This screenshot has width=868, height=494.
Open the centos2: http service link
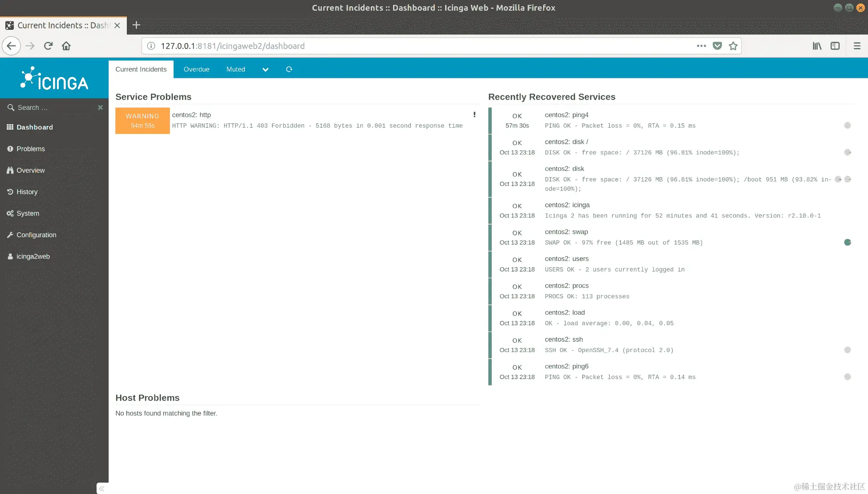click(x=191, y=115)
